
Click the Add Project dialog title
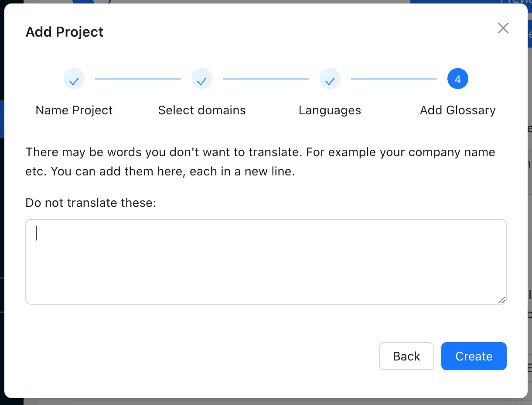click(65, 32)
